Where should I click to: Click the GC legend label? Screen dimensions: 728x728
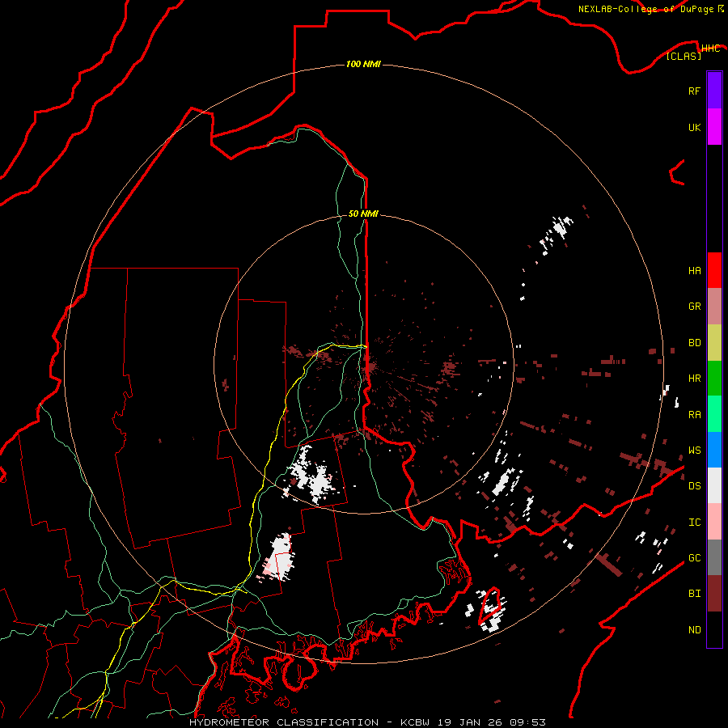coord(694,558)
